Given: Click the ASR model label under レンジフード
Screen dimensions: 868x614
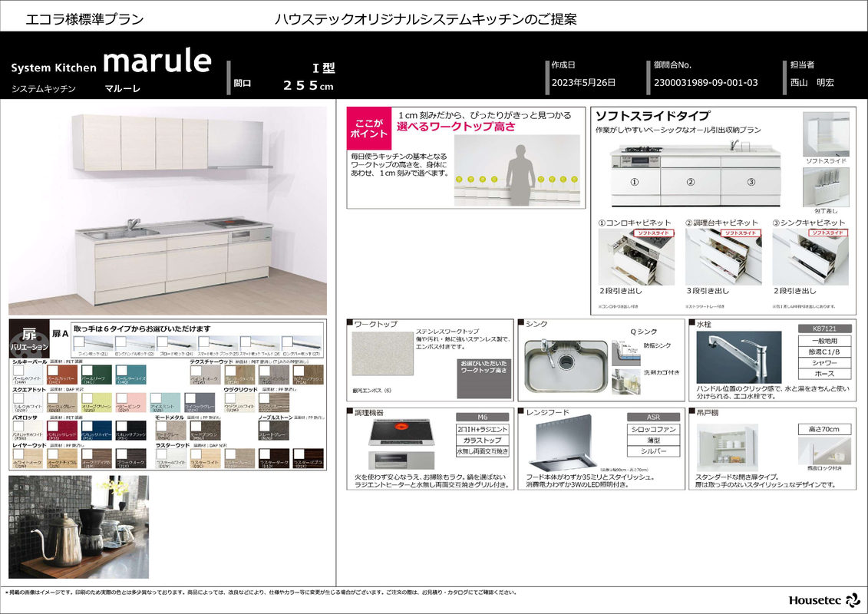Looking at the screenshot, I should point(653,417).
